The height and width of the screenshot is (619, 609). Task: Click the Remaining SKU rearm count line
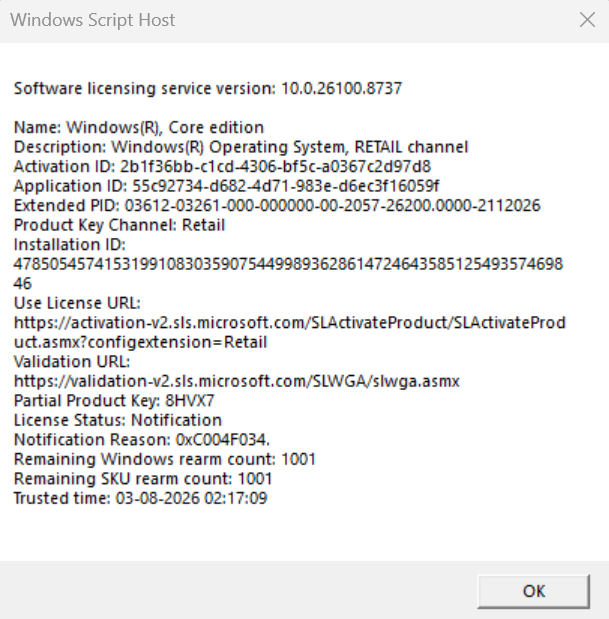click(x=143, y=478)
